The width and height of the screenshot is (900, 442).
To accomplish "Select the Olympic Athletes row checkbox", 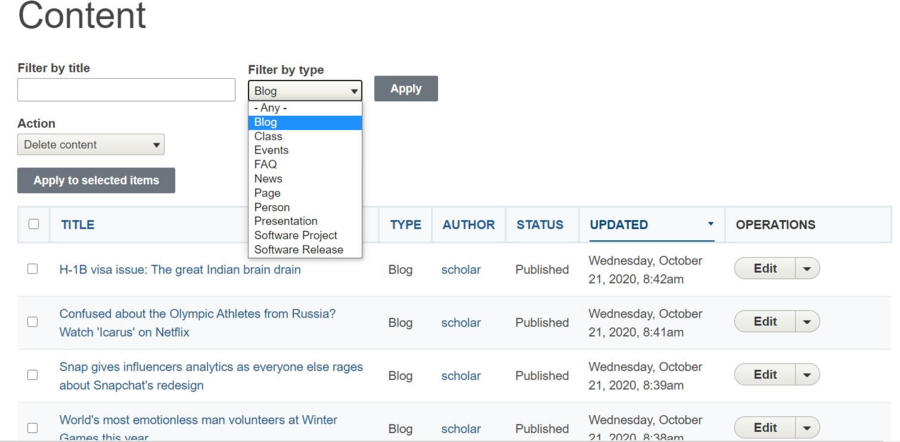I will pyautogui.click(x=33, y=322).
